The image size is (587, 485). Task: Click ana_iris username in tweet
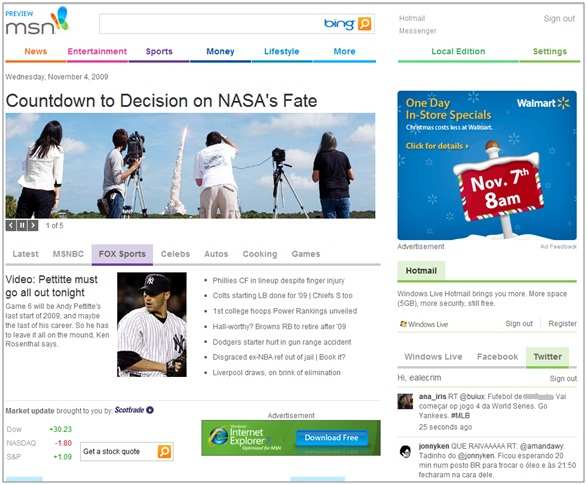[x=432, y=396]
